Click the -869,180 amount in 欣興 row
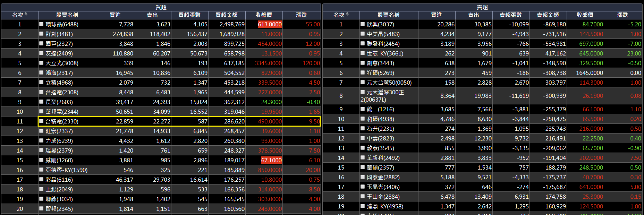This screenshot has width=644, height=215. (554, 24)
